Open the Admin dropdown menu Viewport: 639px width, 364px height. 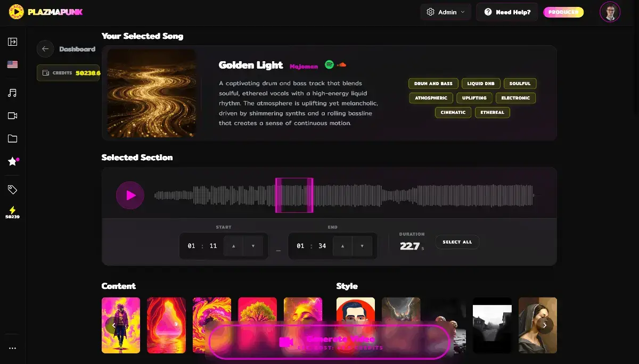(x=446, y=12)
